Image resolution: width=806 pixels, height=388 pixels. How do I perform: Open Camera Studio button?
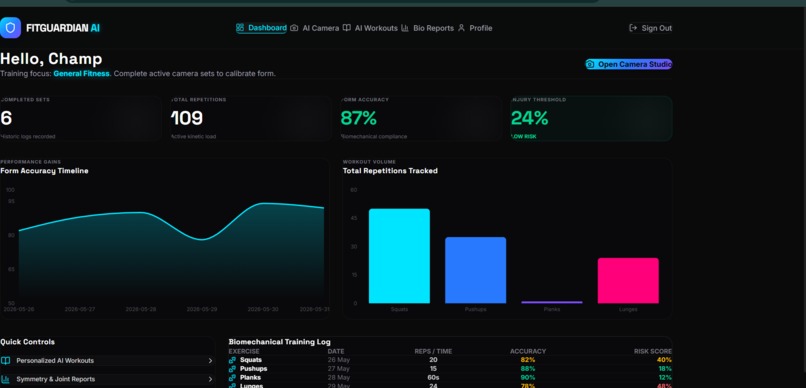pyautogui.click(x=629, y=64)
